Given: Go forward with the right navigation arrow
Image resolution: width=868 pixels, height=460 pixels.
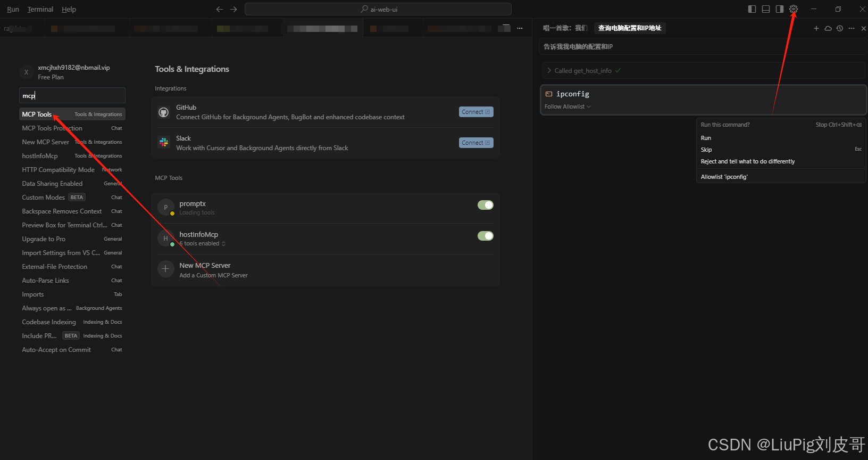Looking at the screenshot, I should pyautogui.click(x=233, y=9).
